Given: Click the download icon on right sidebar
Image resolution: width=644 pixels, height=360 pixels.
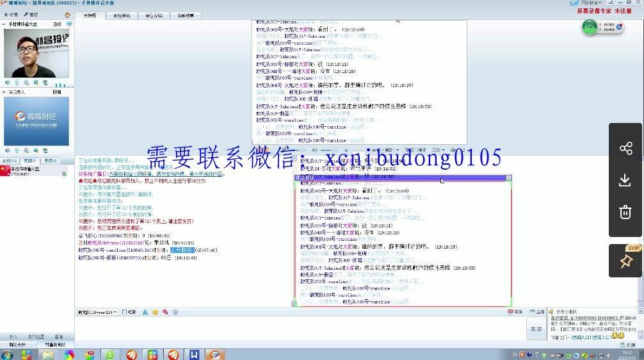Looking at the screenshot, I should click(x=625, y=181).
